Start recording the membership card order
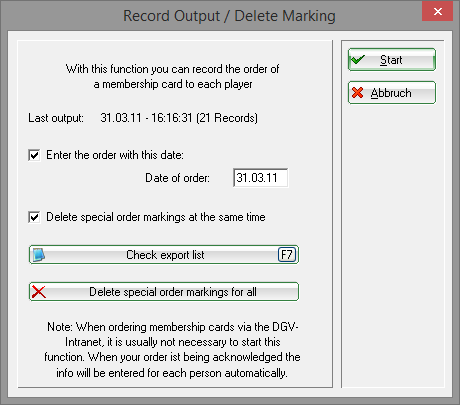 [392, 60]
